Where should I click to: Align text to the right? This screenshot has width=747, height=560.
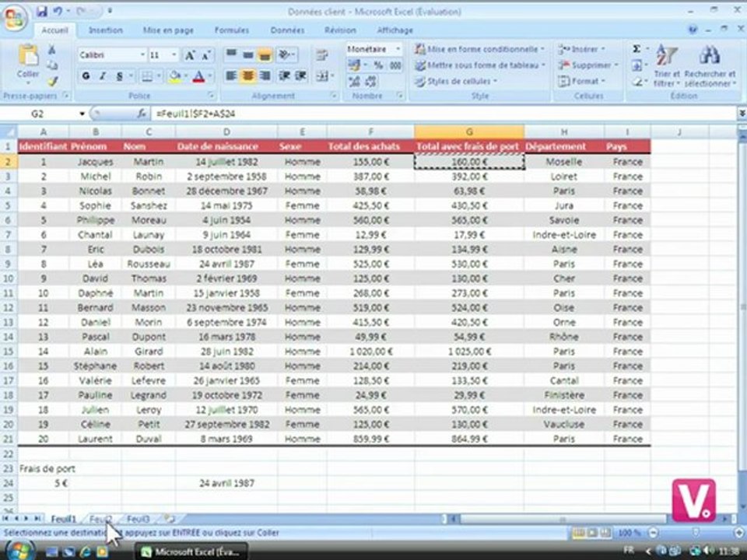[x=265, y=75]
